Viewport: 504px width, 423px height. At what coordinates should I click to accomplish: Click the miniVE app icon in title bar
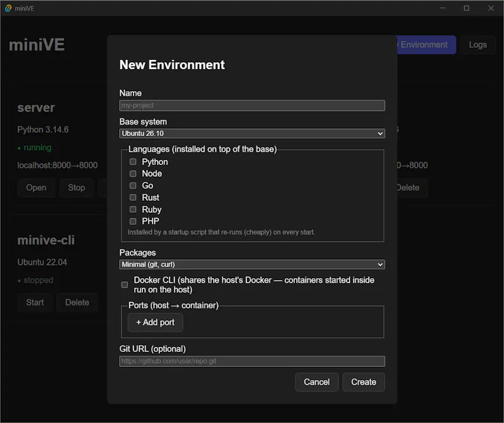click(x=8, y=8)
